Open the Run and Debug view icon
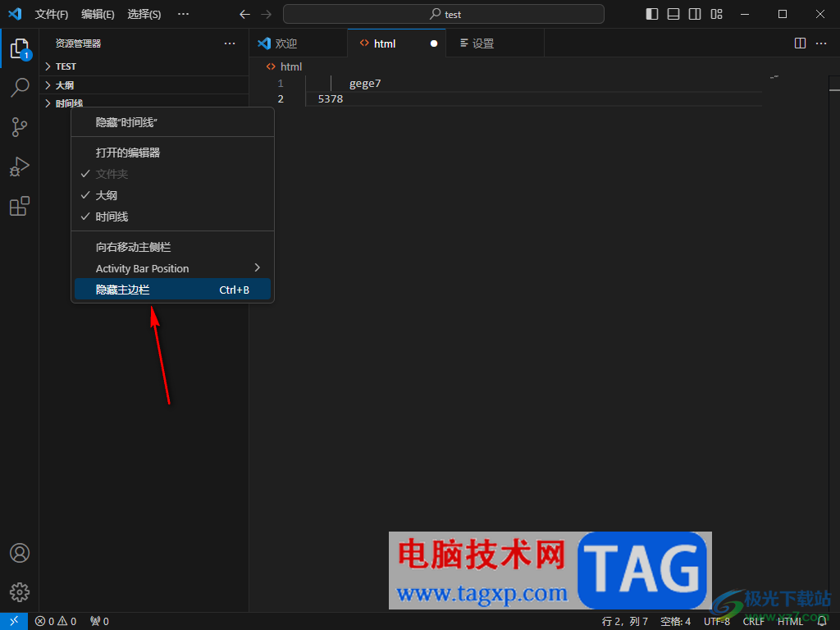The image size is (840, 630). click(20, 167)
